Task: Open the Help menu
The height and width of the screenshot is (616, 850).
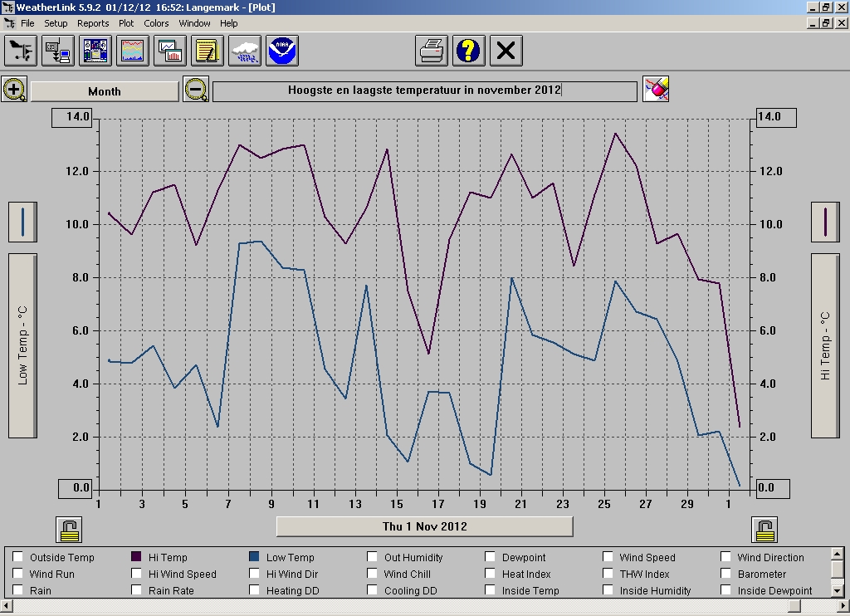Action: click(229, 23)
